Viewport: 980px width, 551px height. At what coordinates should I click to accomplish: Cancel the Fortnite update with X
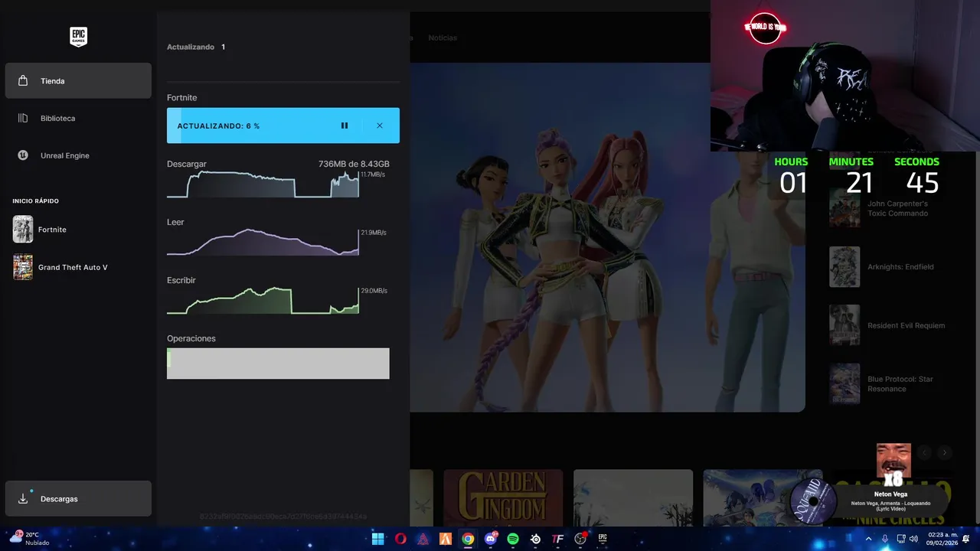click(379, 126)
